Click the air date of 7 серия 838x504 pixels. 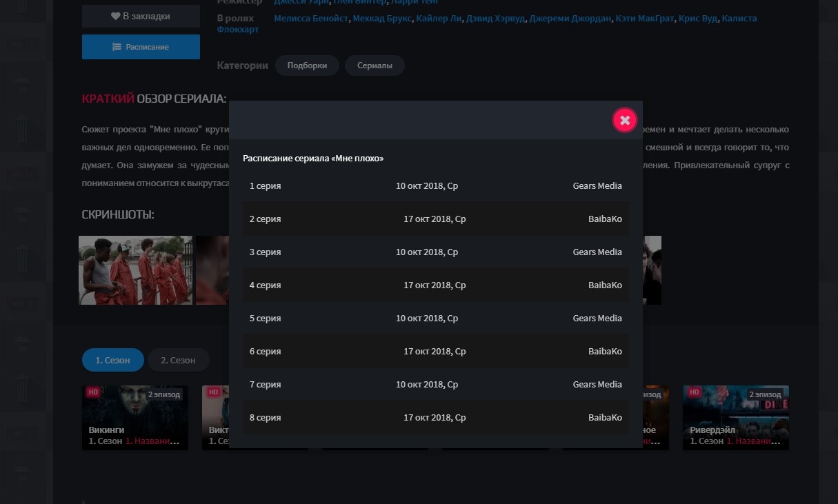pos(427,385)
